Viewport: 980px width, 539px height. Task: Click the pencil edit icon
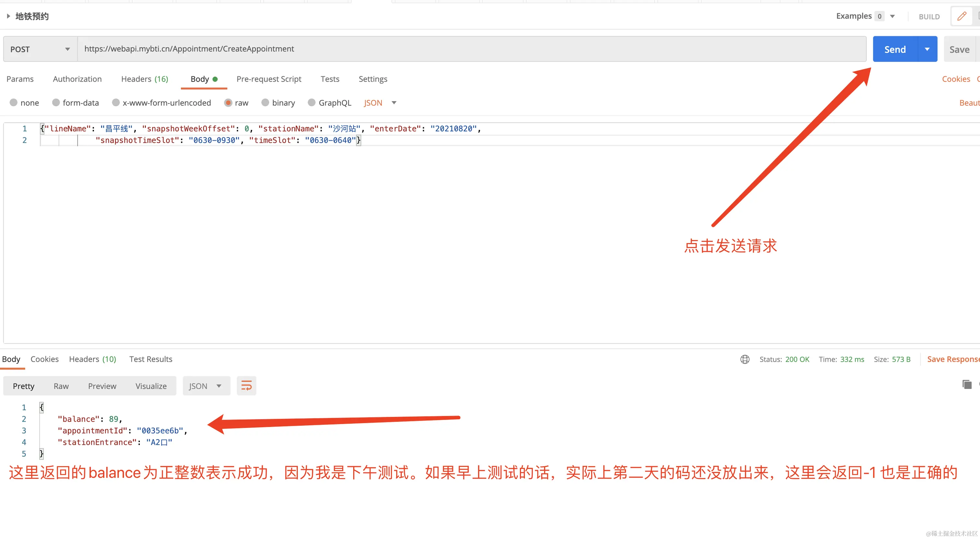[962, 16]
